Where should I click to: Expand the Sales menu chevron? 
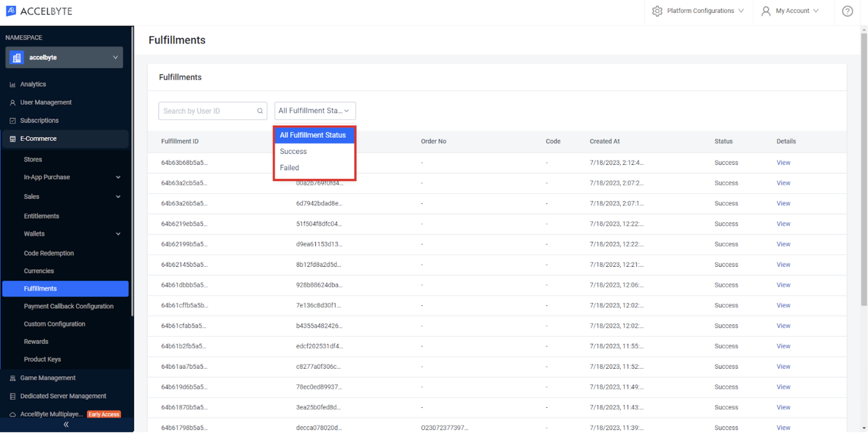pyautogui.click(x=118, y=196)
